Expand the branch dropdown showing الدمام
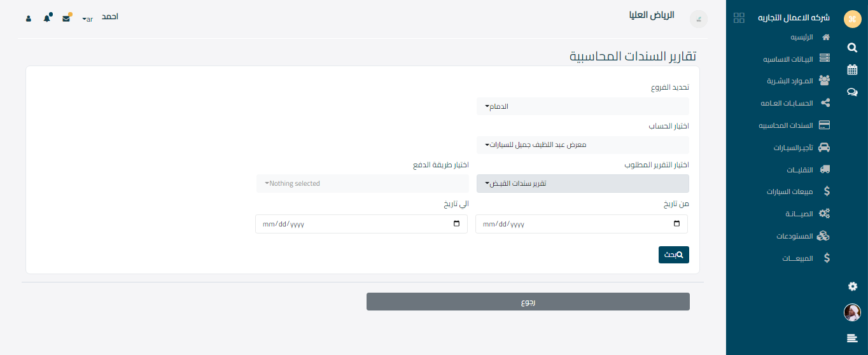This screenshot has width=868, height=355. click(582, 106)
